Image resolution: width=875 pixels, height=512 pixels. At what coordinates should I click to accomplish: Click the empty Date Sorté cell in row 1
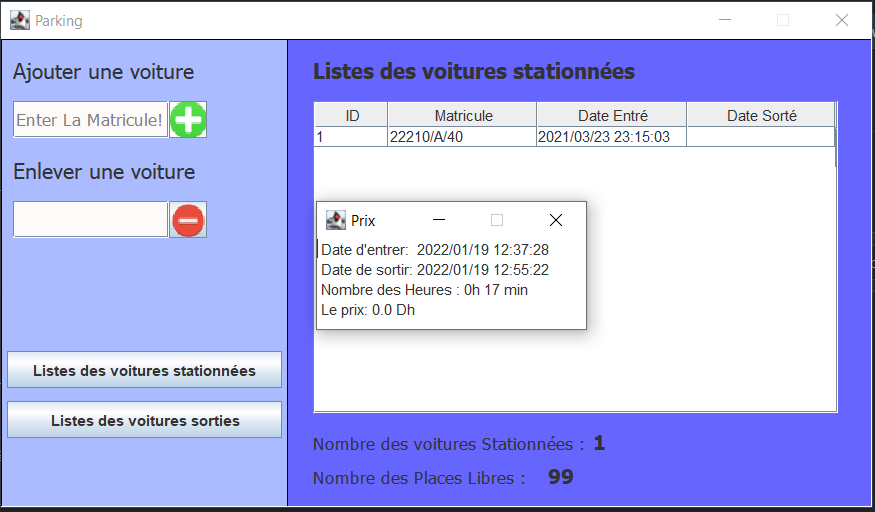tap(761, 137)
